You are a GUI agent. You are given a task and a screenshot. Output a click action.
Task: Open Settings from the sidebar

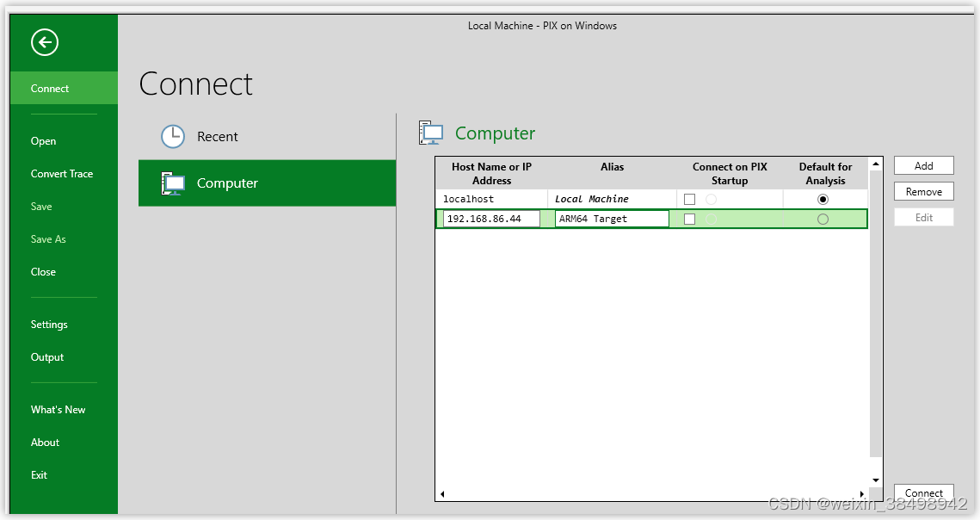(49, 325)
